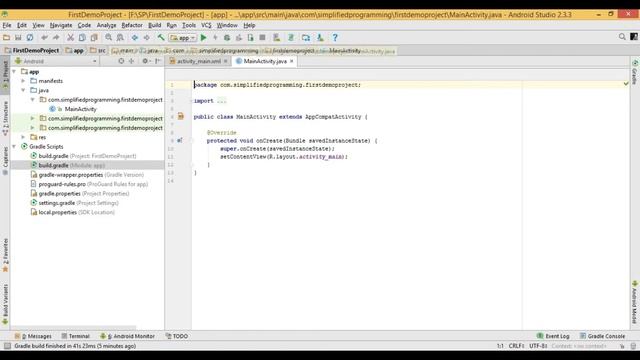Image resolution: width=640 pixels, height=360 pixels.
Task: Open the Terminal tool window
Action: pyautogui.click(x=76, y=336)
